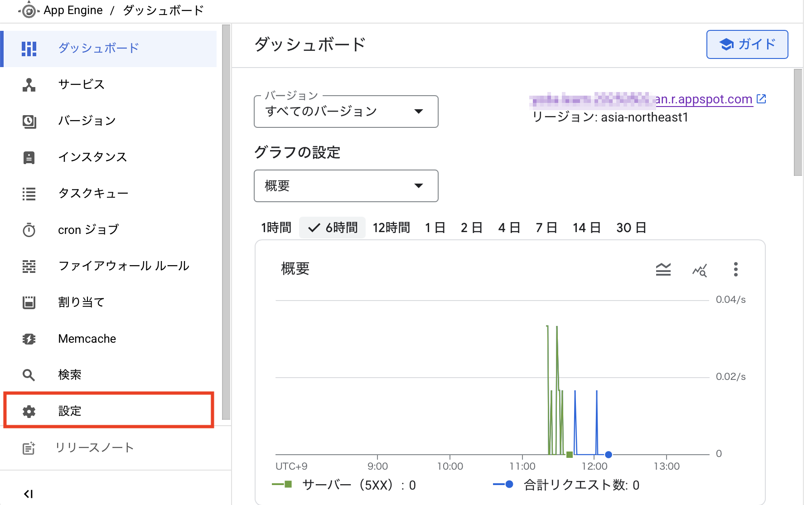
Task: Click the ガイド button
Action: click(x=747, y=44)
